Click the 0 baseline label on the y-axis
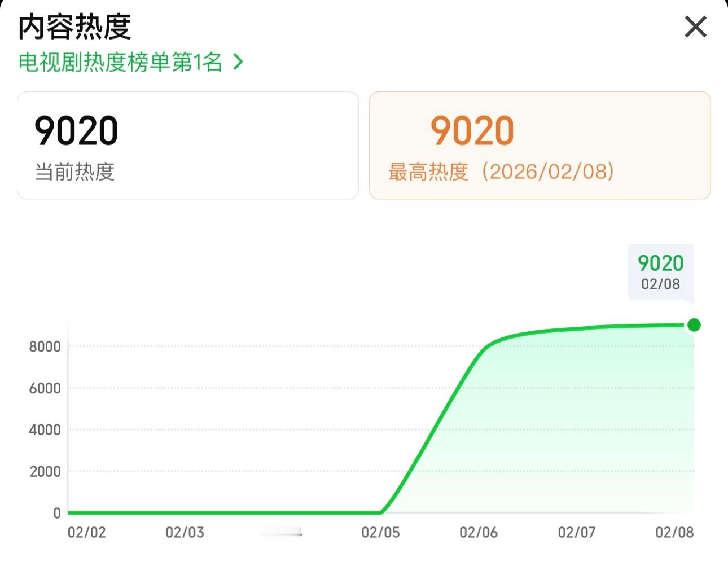Screen dimensions: 728x566 tap(56, 512)
